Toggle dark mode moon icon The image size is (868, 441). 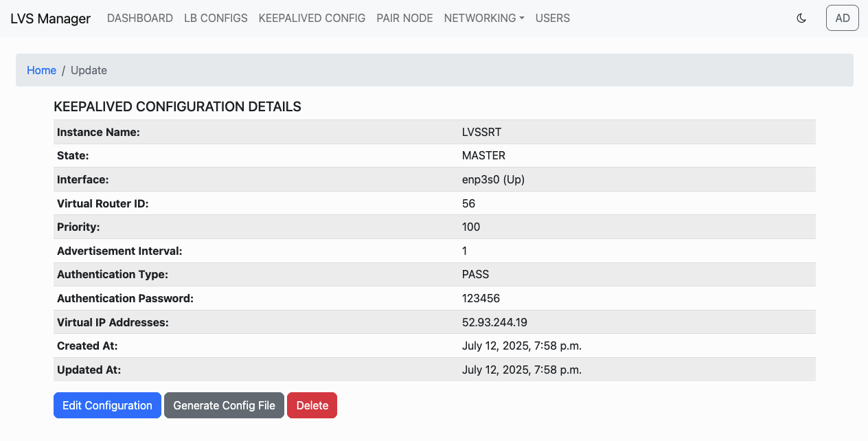point(801,19)
